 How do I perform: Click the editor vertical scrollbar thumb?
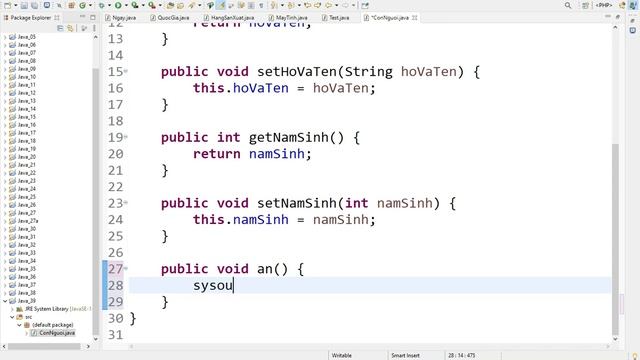click(x=616, y=239)
